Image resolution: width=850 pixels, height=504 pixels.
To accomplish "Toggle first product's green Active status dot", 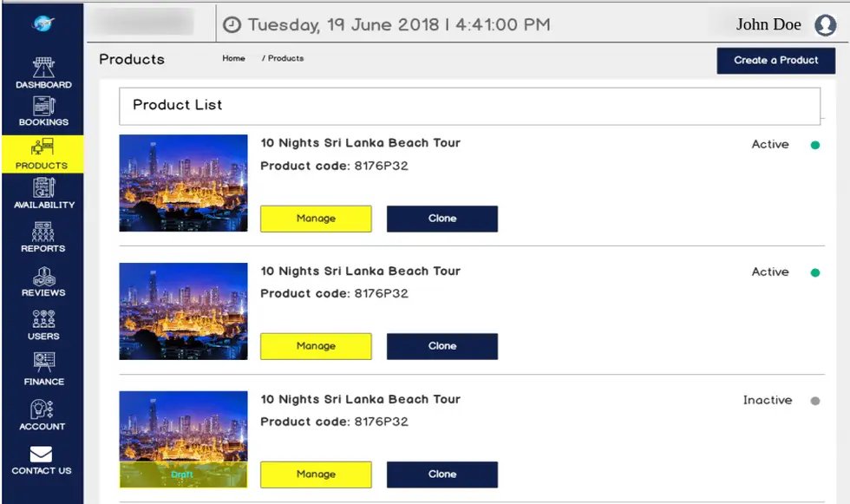I will [814, 145].
